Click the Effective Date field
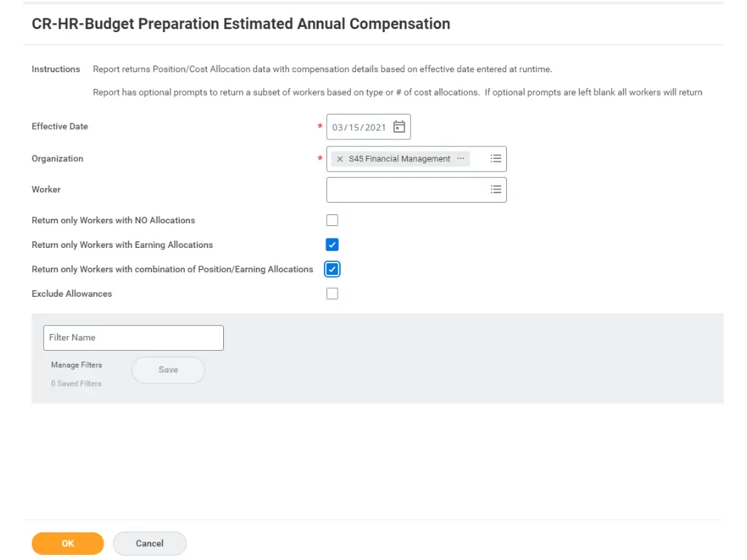The width and height of the screenshot is (747, 560). point(359,127)
